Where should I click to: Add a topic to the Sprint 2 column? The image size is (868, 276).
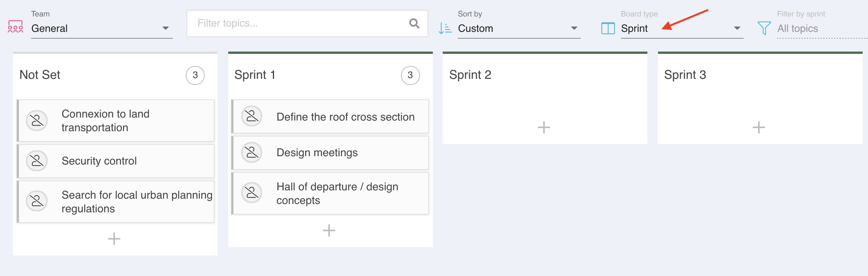pyautogui.click(x=544, y=127)
